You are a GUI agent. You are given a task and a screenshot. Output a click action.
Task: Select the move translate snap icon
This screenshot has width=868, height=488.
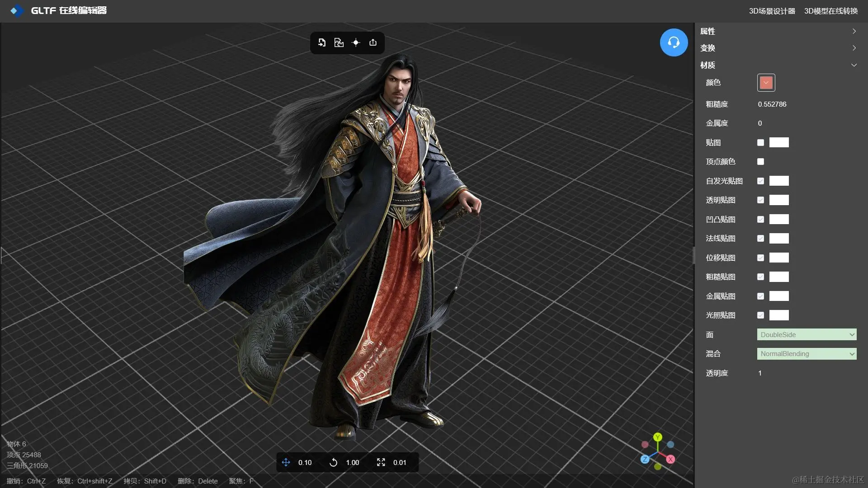point(286,462)
